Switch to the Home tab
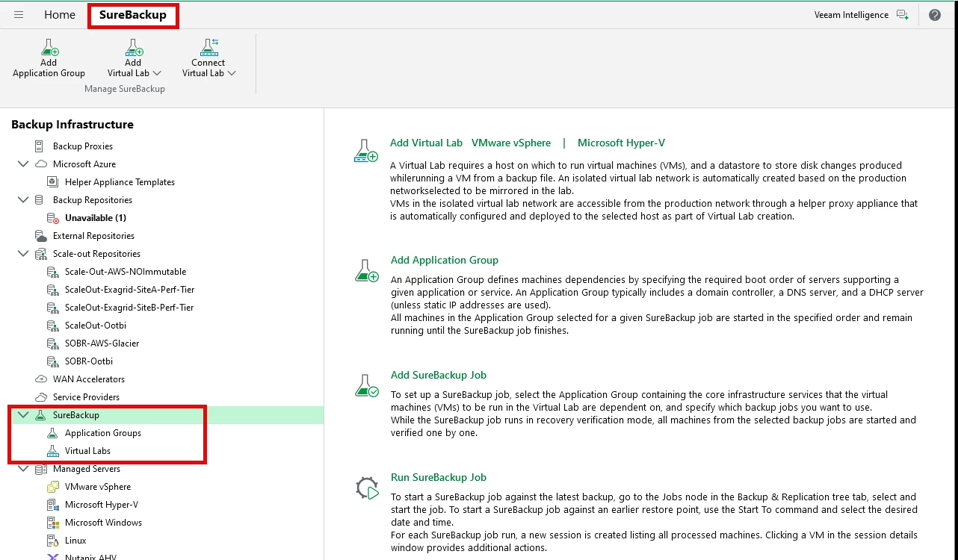The image size is (958, 560). [60, 15]
